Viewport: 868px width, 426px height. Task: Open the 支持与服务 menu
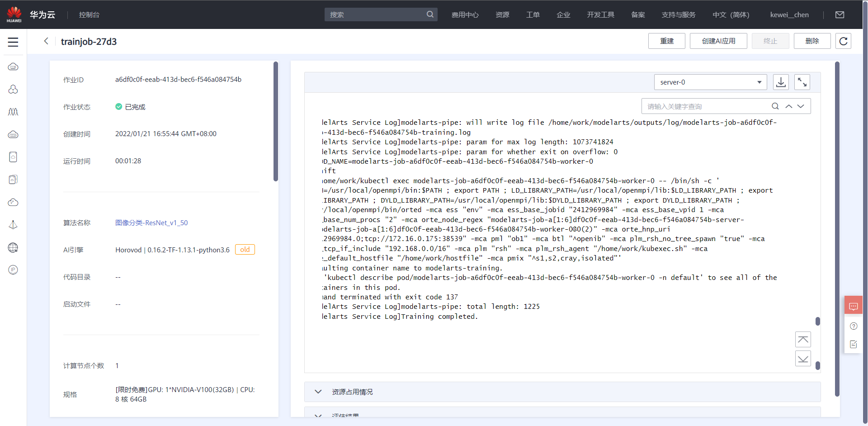tap(678, 15)
